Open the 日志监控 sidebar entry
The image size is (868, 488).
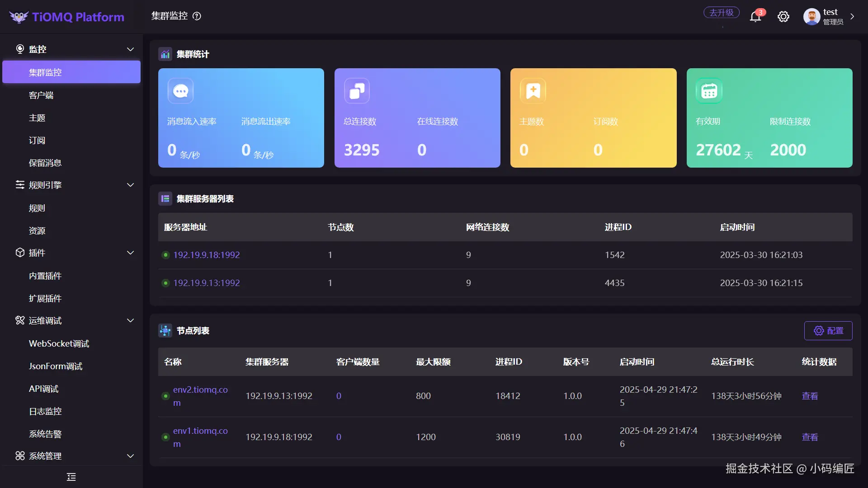point(45,411)
